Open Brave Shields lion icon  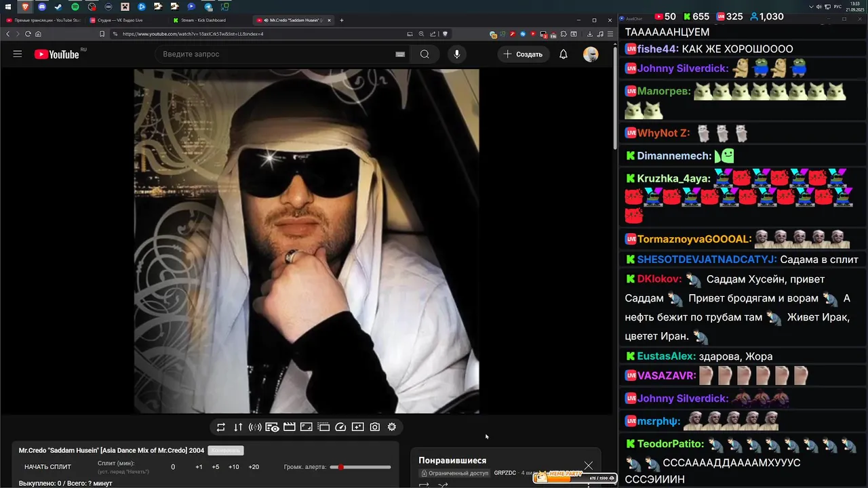pyautogui.click(x=446, y=34)
